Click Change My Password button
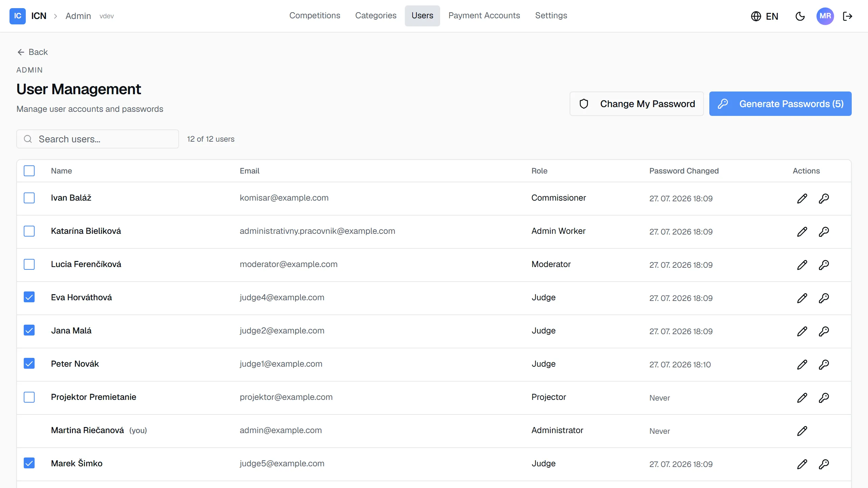 637,104
